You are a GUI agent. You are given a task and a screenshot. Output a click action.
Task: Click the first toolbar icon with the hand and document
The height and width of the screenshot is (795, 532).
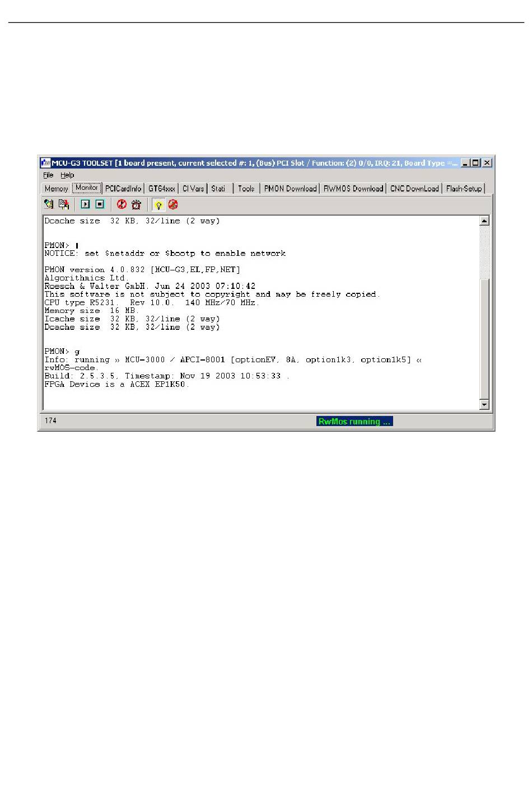[49, 204]
